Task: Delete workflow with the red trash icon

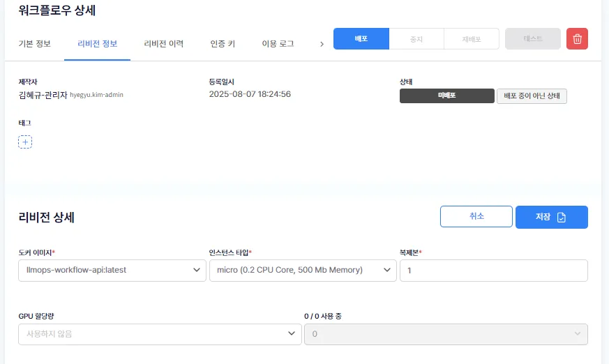Action: pyautogui.click(x=577, y=39)
